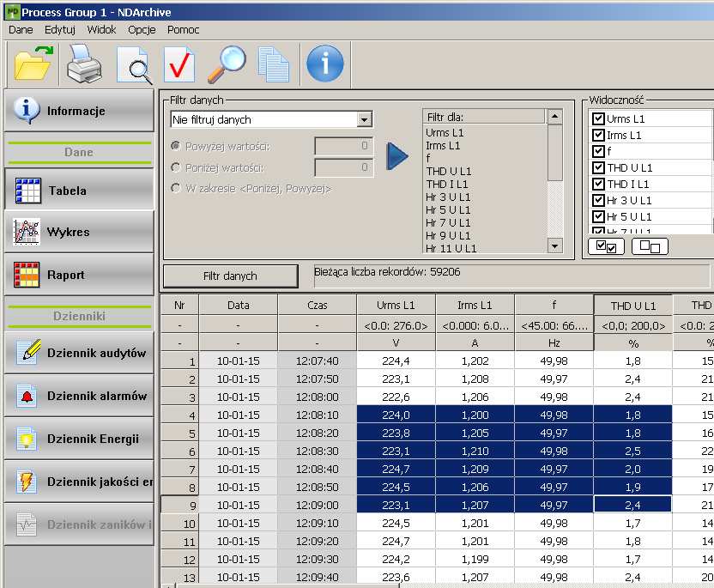The image size is (714, 588).
Task: Click Irms cell 1,199 in row 12
Action: point(475,559)
